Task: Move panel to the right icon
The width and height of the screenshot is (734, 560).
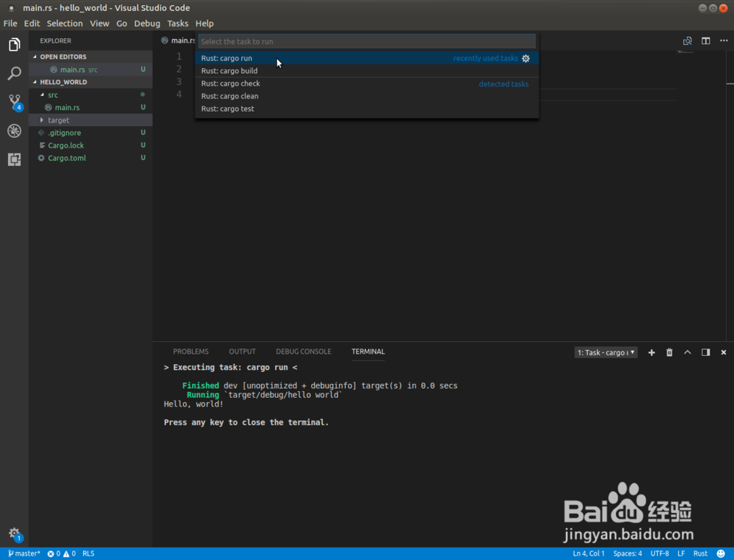Action: pos(705,352)
